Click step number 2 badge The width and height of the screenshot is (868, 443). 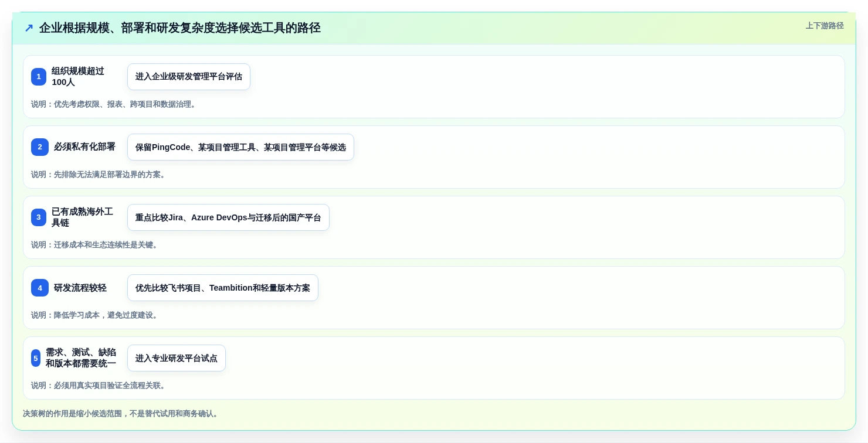click(x=40, y=147)
